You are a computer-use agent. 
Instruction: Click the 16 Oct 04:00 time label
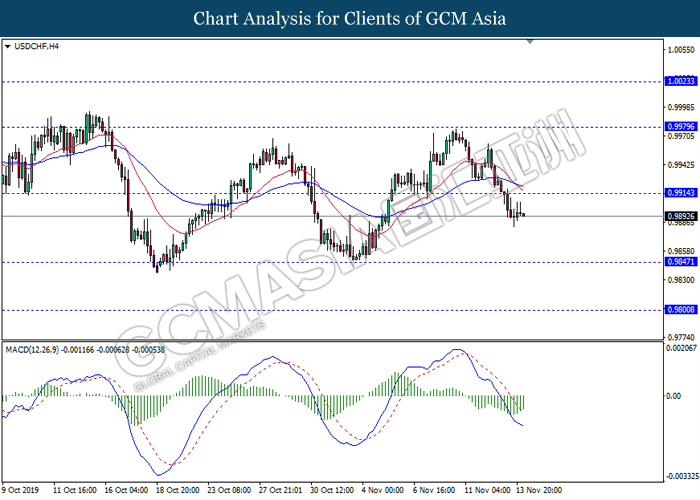click(126, 490)
